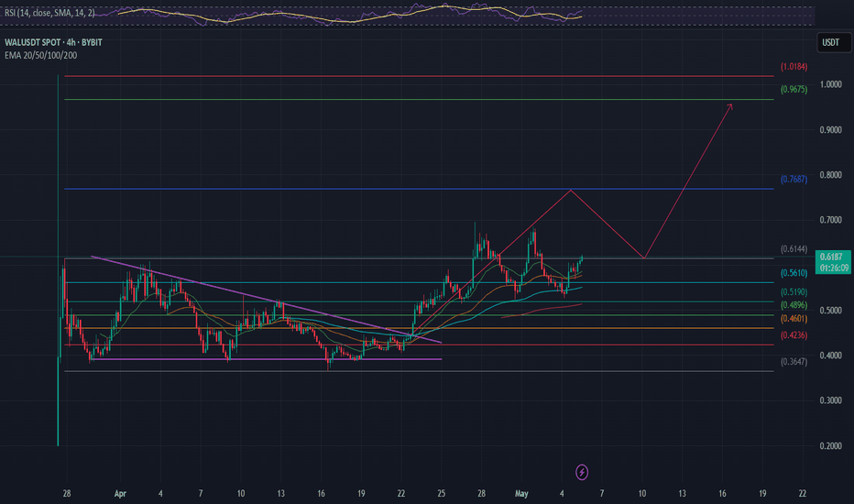
Task: Click the (0.3647) grey level label
Action: point(794,361)
